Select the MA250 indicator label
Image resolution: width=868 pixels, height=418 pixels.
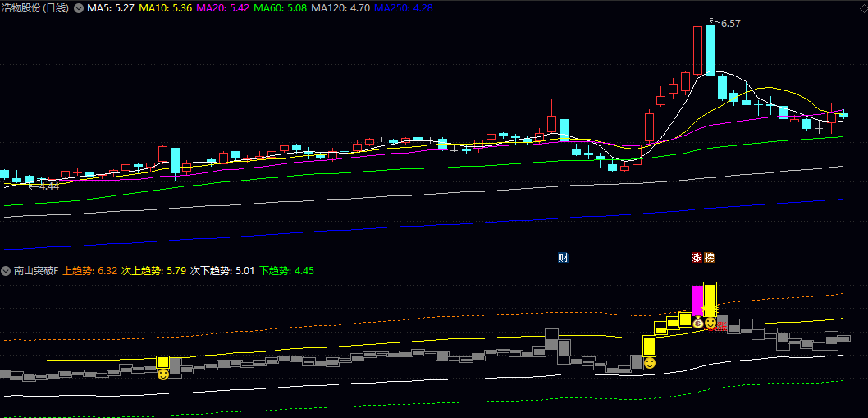click(x=404, y=7)
